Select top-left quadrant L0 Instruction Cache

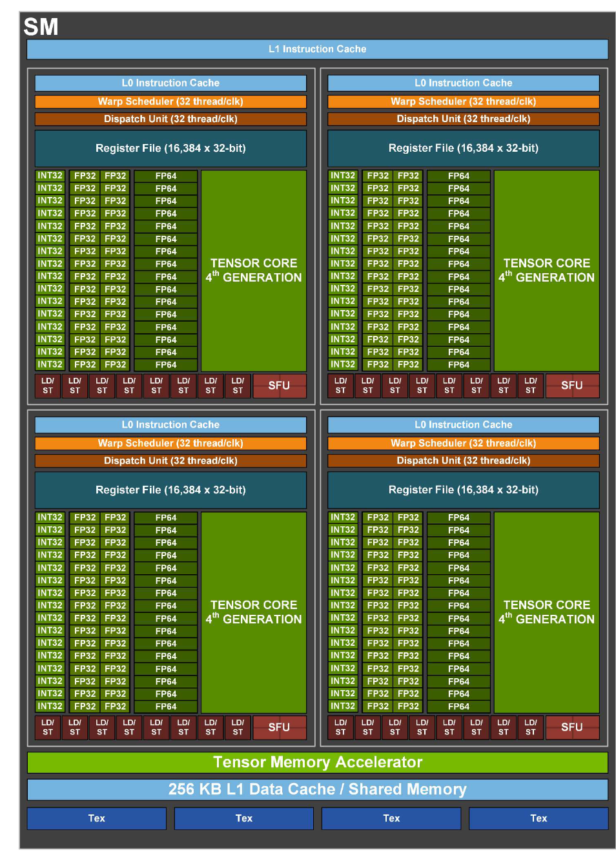click(x=170, y=83)
